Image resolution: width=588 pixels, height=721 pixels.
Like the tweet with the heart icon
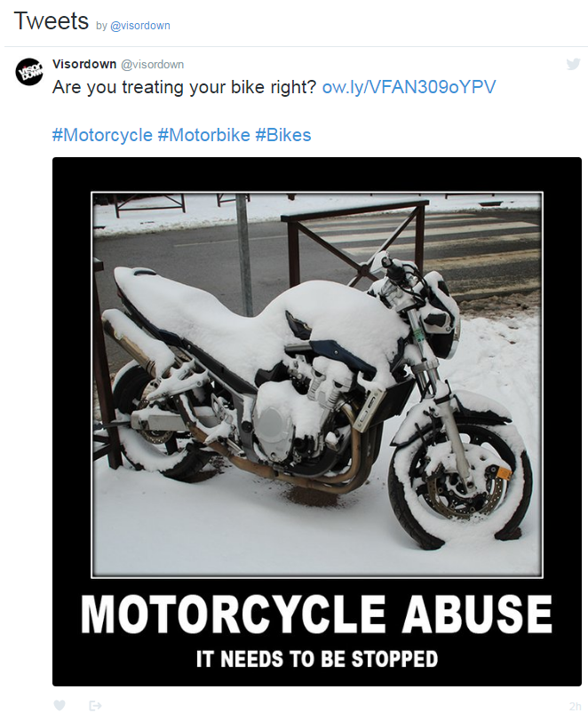point(60,705)
